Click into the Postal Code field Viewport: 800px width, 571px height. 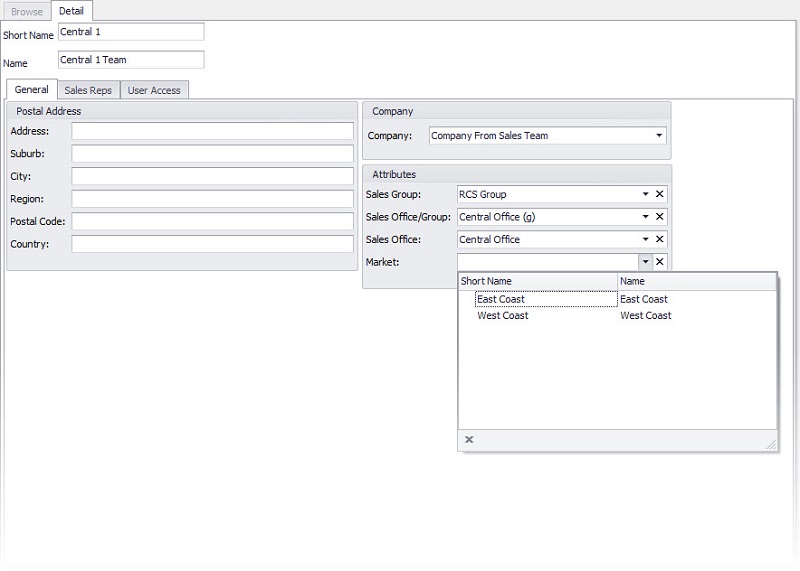pos(212,221)
